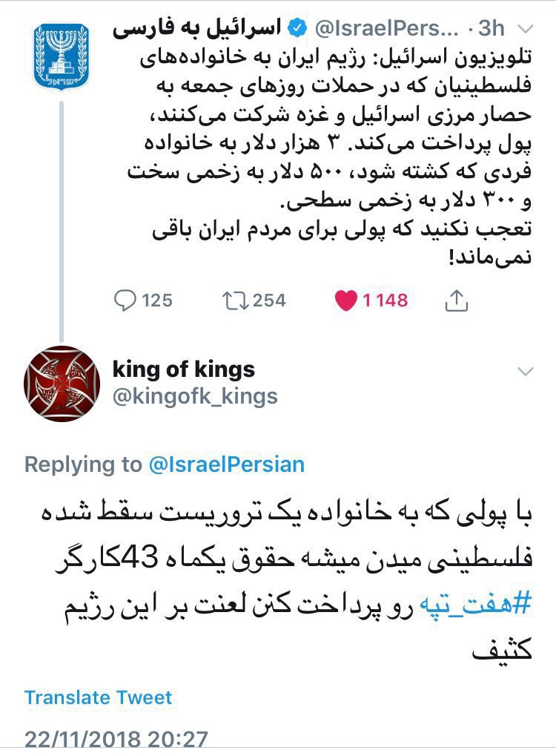The width and height of the screenshot is (556, 756).
Task: View the 254 retweets count
Action: [268, 300]
